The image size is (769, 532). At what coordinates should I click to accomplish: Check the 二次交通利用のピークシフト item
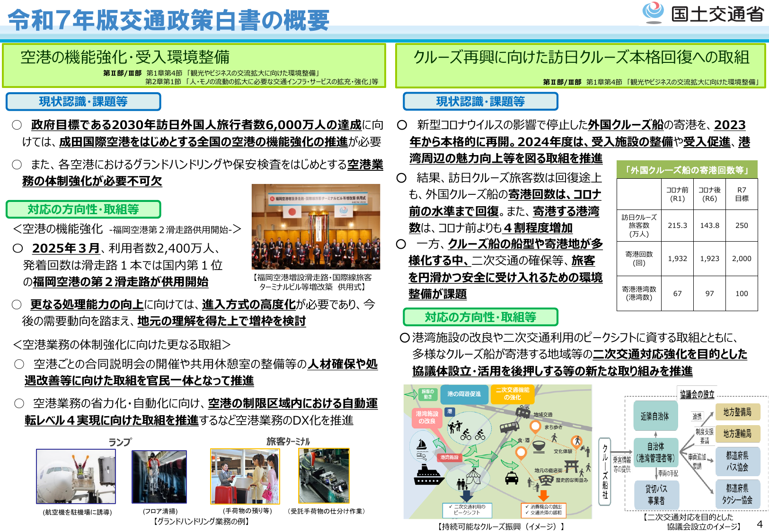coord(467,510)
